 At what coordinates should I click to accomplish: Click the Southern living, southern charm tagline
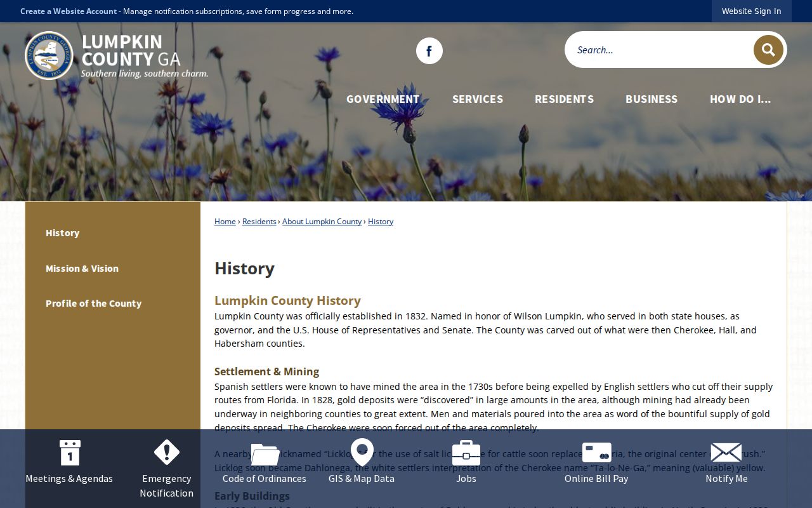coord(145,74)
